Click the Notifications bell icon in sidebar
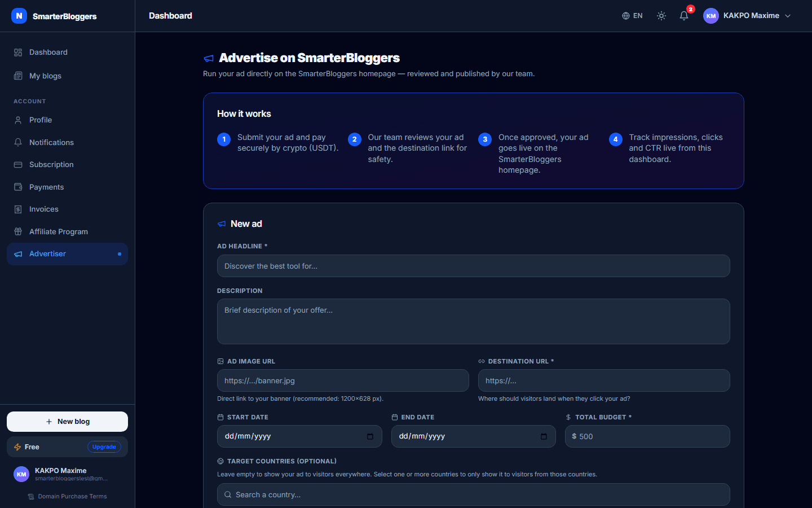 coord(18,142)
